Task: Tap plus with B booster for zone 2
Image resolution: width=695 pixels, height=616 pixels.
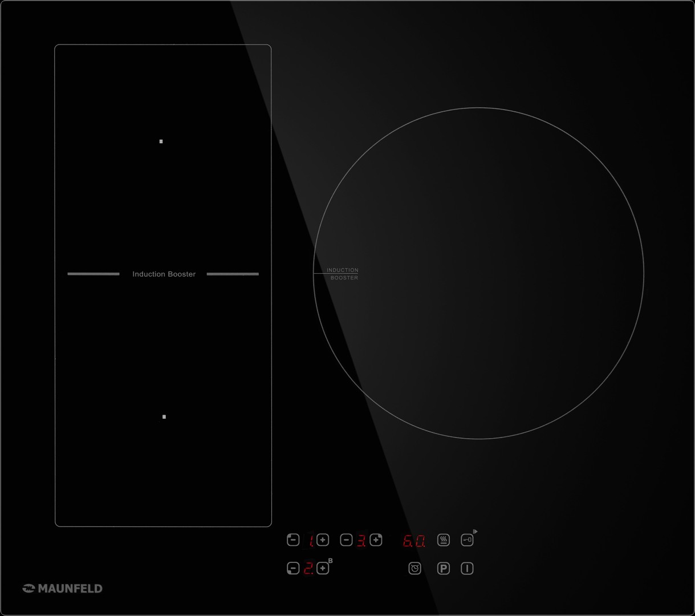Action: click(x=324, y=567)
